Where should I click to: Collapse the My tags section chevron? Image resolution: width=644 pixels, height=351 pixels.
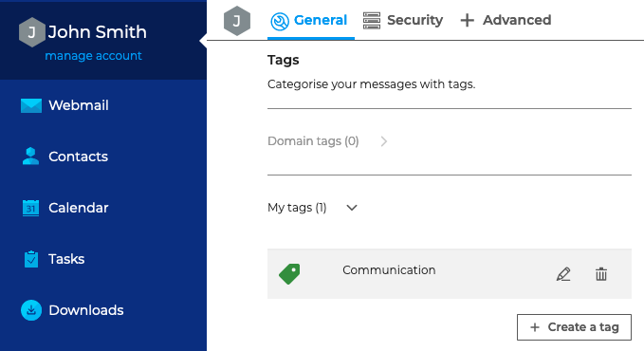[x=352, y=208]
